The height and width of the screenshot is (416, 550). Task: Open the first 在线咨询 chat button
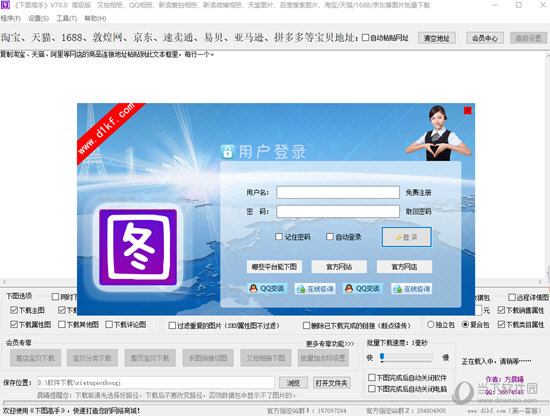315,289
